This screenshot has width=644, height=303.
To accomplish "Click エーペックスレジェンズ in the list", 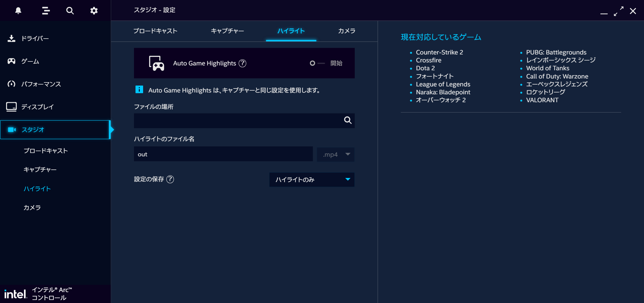I will point(557,84).
